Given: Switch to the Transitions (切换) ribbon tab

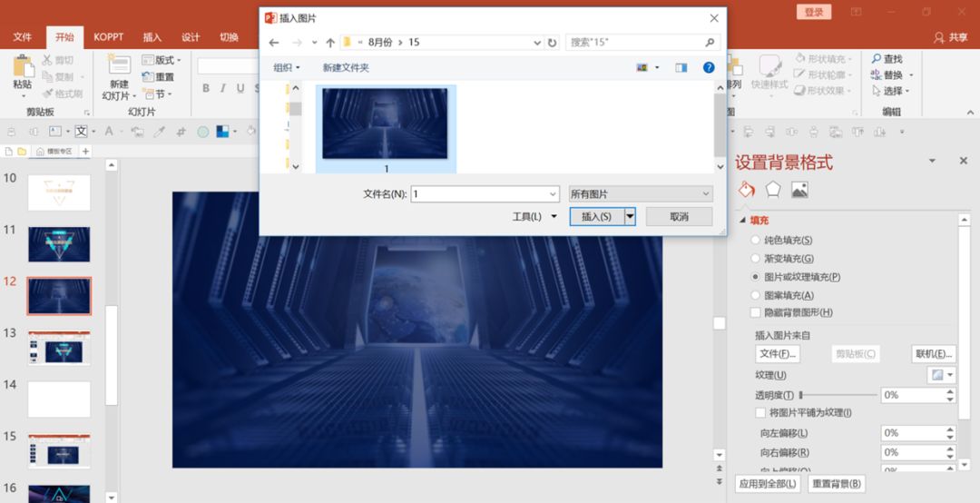Looking at the screenshot, I should [x=230, y=37].
